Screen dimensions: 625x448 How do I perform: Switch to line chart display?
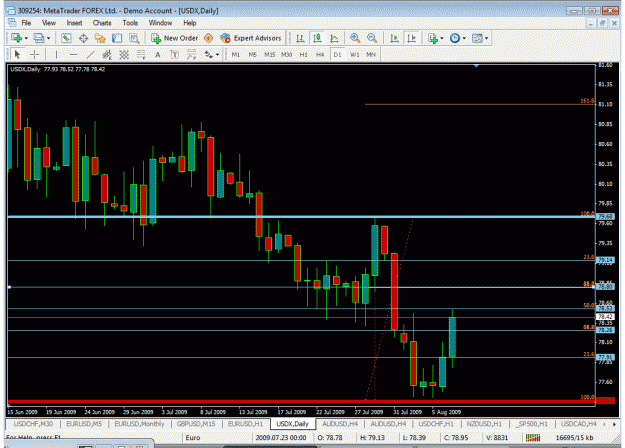[334, 38]
